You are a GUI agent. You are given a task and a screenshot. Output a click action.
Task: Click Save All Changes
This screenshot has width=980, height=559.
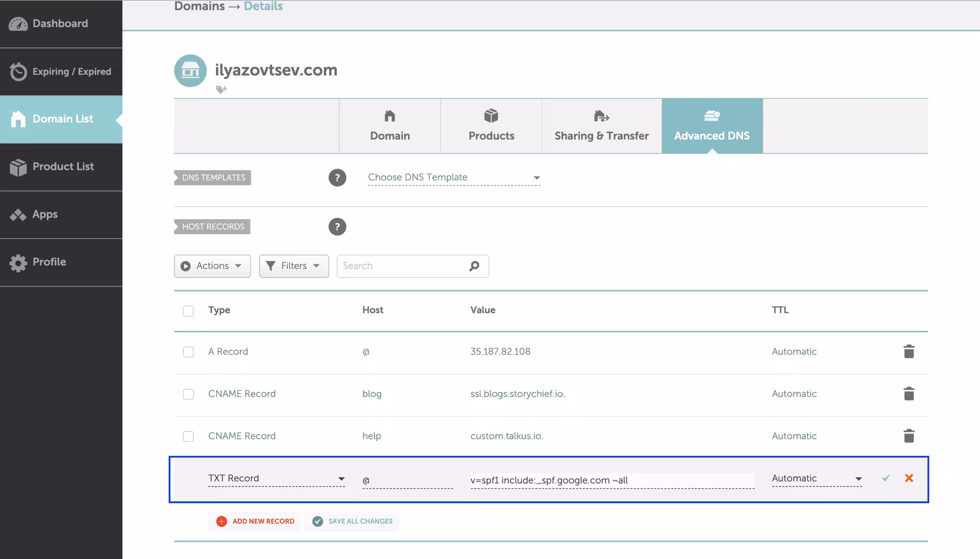352,521
